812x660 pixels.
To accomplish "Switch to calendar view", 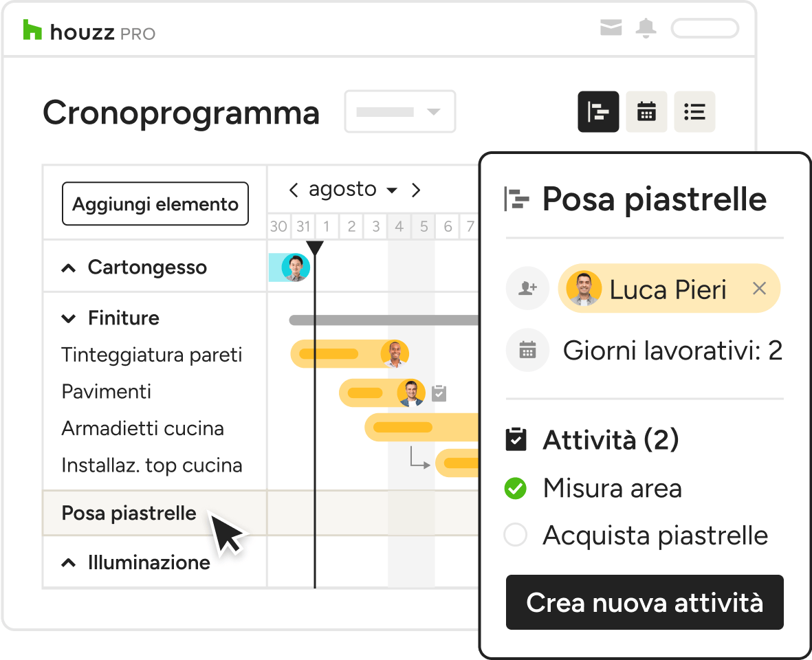I will pos(646,111).
